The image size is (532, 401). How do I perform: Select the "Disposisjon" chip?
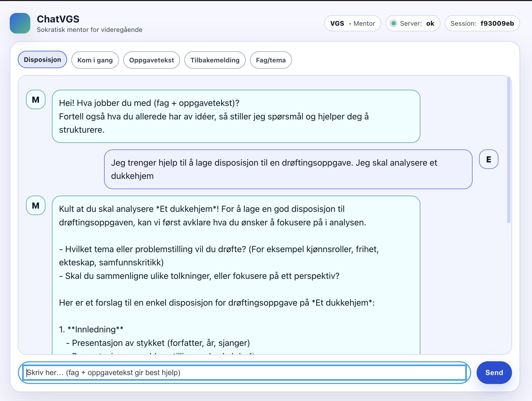(42, 59)
